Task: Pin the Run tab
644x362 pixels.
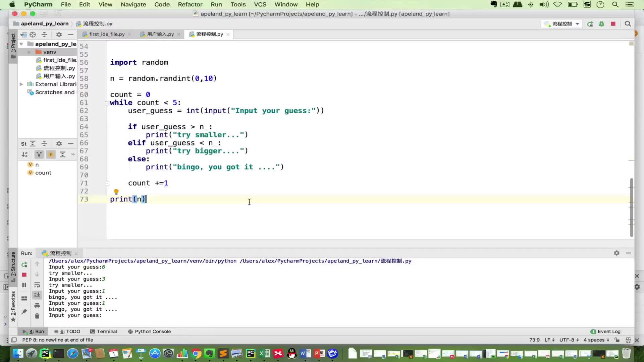Action: tap(24, 312)
